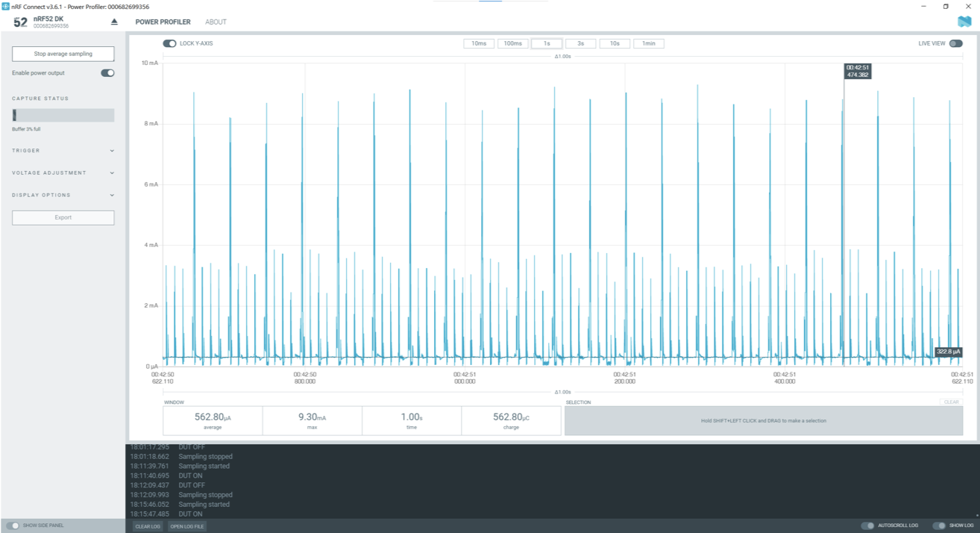Maximize the nRF Connect window
The height and width of the screenshot is (533, 980).
click(946, 6)
